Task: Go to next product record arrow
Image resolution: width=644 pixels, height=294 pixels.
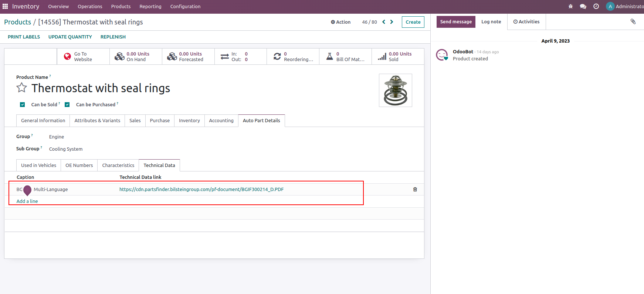Action: click(392, 22)
